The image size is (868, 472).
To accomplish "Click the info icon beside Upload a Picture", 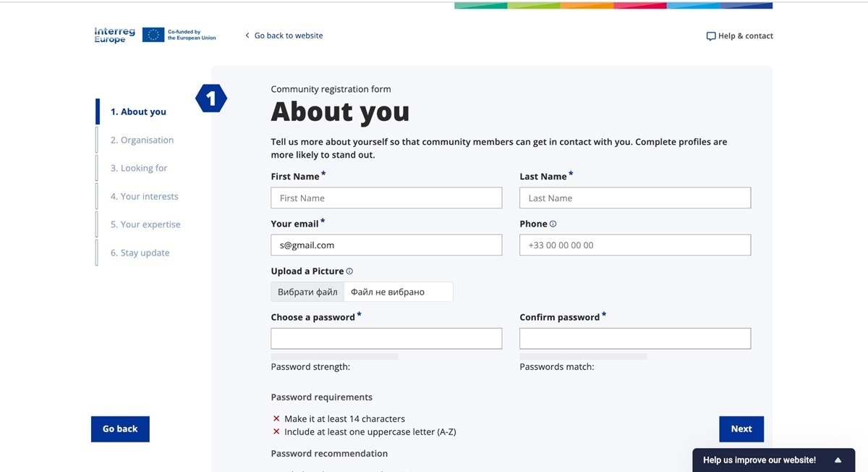I will 349,271.
